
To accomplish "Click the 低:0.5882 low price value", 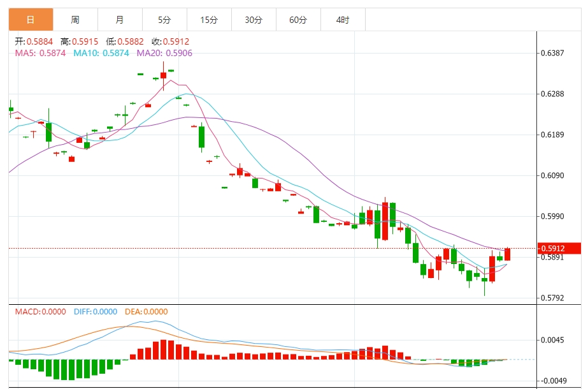I will click(124, 41).
